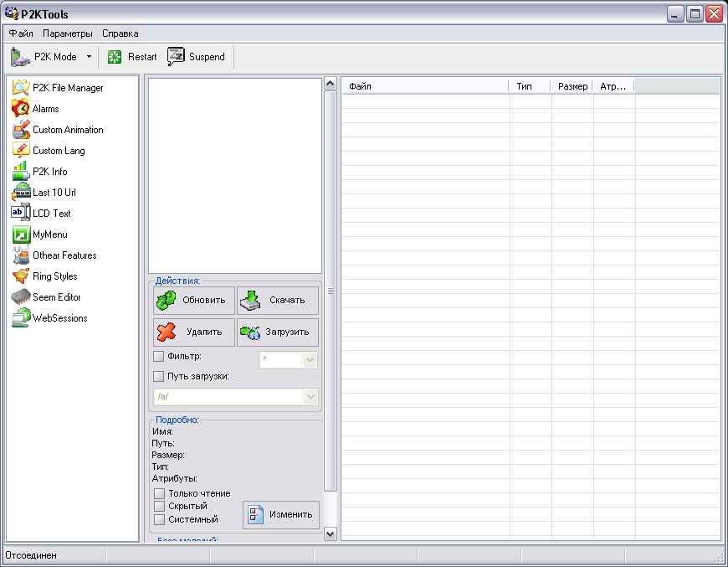The width and height of the screenshot is (728, 567).
Task: Sort by the Файл column header
Action: point(425,86)
